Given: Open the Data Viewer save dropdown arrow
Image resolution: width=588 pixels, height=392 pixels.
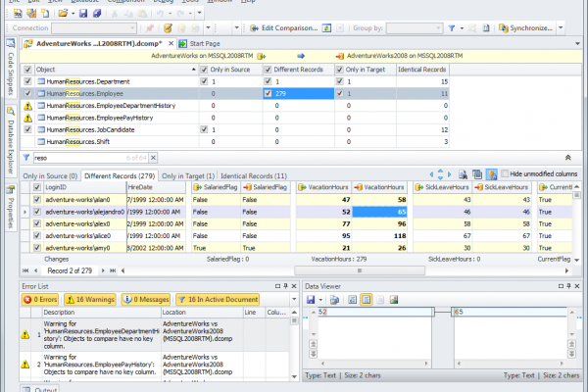Looking at the screenshot, I should pyautogui.click(x=320, y=300).
